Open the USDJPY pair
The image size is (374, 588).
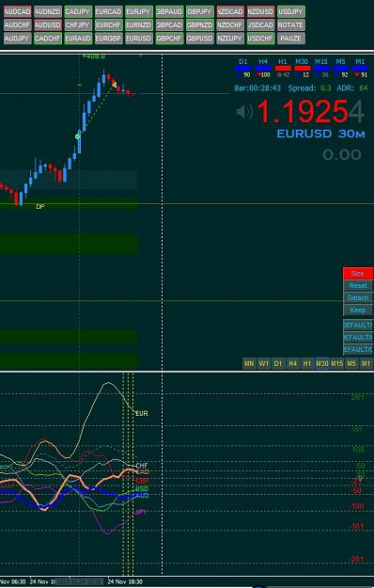pyautogui.click(x=291, y=11)
